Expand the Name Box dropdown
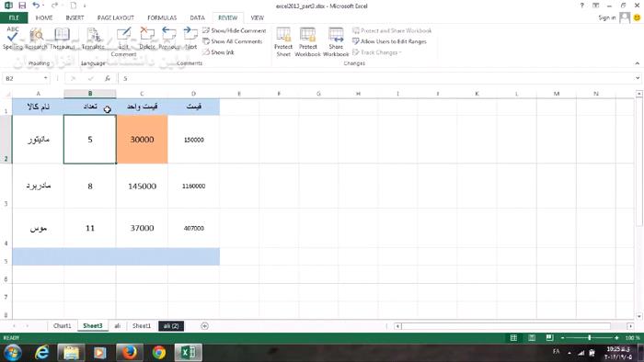Image resolution: width=644 pixels, height=362 pixels. (x=46, y=78)
